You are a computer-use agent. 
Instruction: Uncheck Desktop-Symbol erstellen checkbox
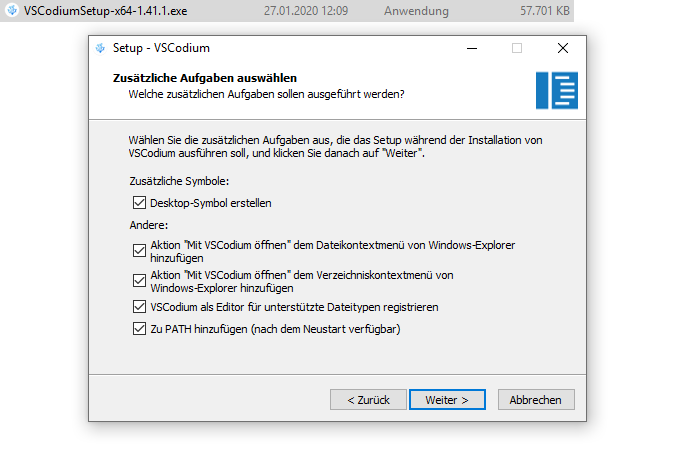click(139, 203)
